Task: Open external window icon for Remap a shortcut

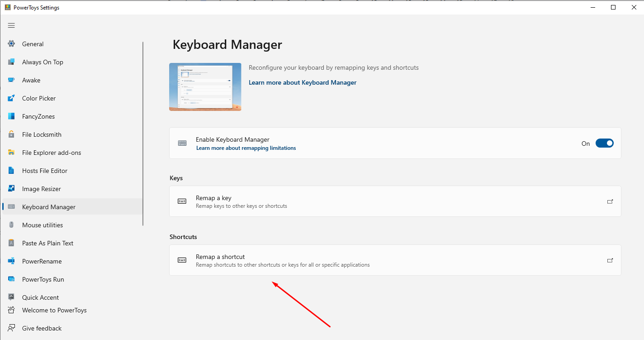Action: point(610,260)
